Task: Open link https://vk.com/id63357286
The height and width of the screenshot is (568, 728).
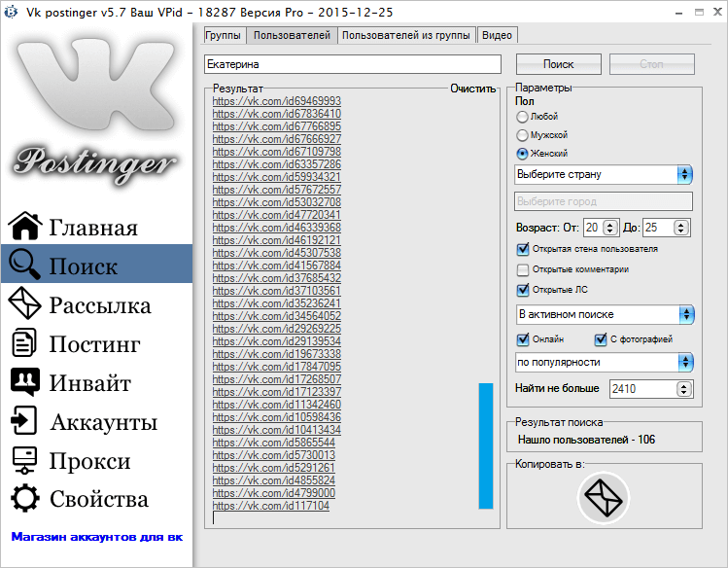Action: coord(277,164)
